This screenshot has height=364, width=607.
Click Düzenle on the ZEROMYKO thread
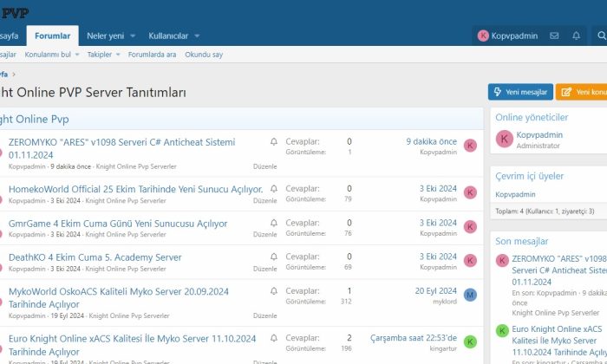tap(264, 166)
